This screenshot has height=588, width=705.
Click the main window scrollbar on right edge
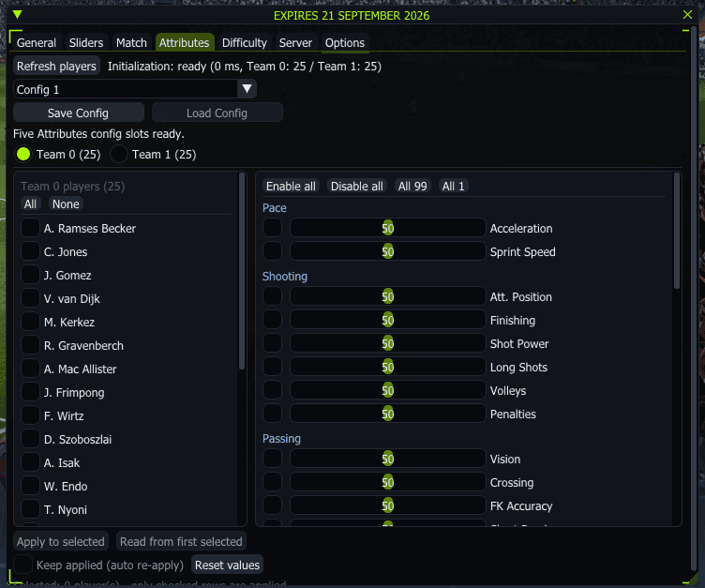(x=694, y=297)
